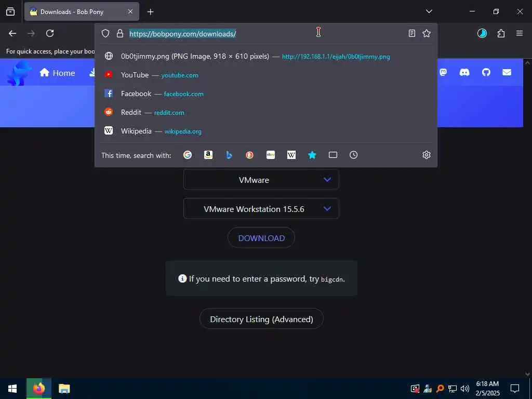This screenshot has width=532, height=399.
Task: Click Firefox icon in taskbar
Action: [39, 389]
